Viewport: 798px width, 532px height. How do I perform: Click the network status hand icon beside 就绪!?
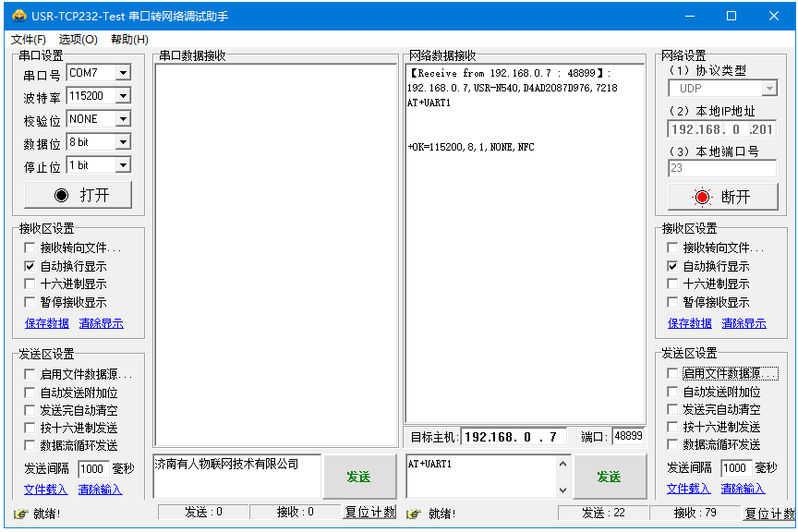click(414, 514)
